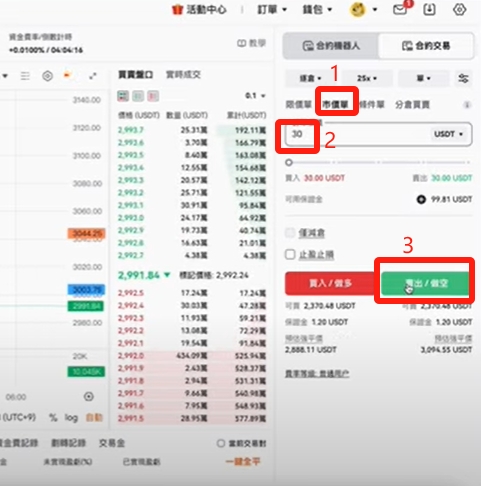Image resolution: width=481 pixels, height=486 pixels.
Task: Select combined buy-sell order book view icon
Action: pos(123,96)
